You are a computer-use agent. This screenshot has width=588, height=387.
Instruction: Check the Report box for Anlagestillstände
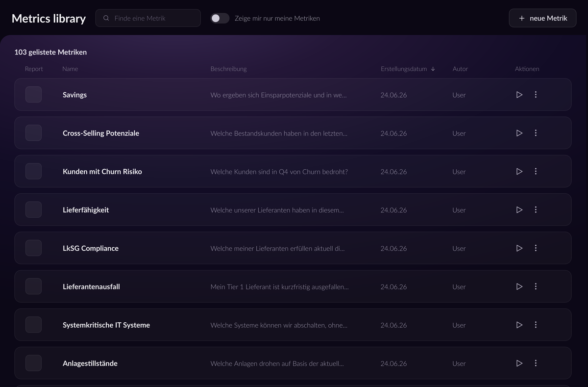pyautogui.click(x=33, y=363)
